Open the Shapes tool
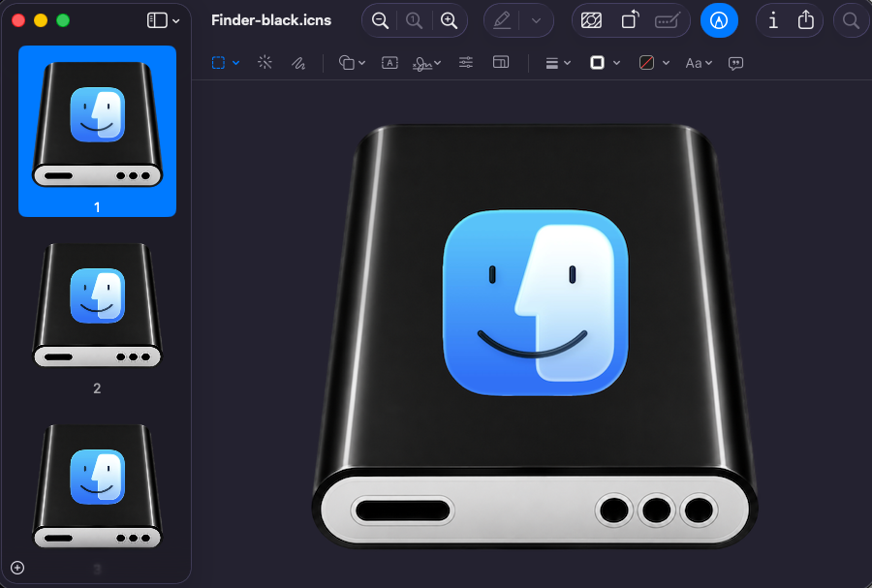The width and height of the screenshot is (872, 588). [347, 63]
